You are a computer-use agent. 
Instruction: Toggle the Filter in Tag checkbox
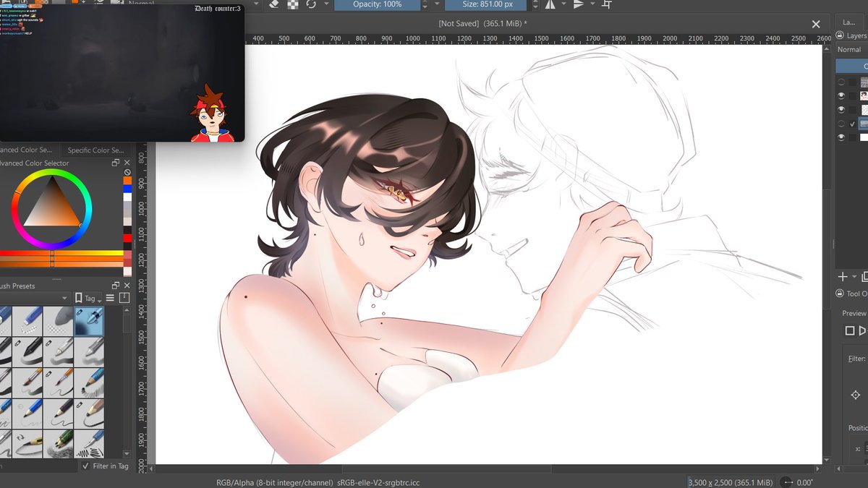tap(85, 466)
